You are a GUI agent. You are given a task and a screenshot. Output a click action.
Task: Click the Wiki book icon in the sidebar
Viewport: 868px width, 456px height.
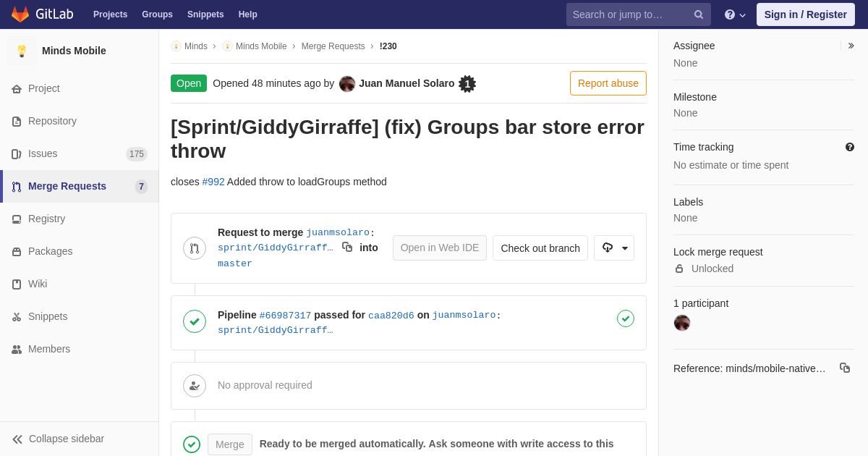coord(17,284)
